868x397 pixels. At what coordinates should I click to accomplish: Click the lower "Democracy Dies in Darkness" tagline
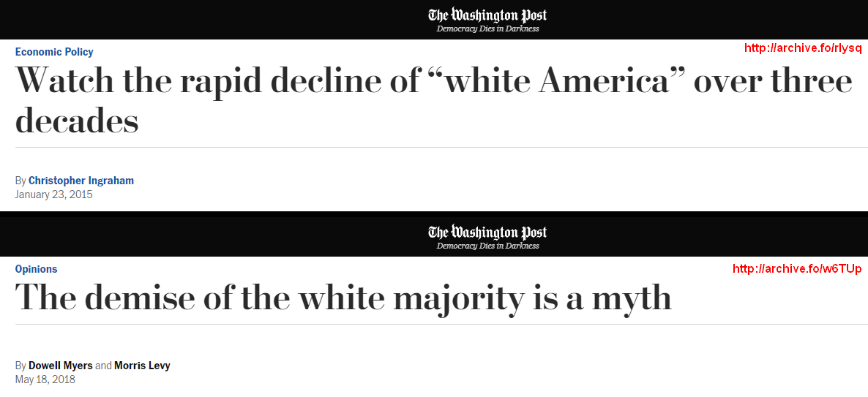[487, 246]
